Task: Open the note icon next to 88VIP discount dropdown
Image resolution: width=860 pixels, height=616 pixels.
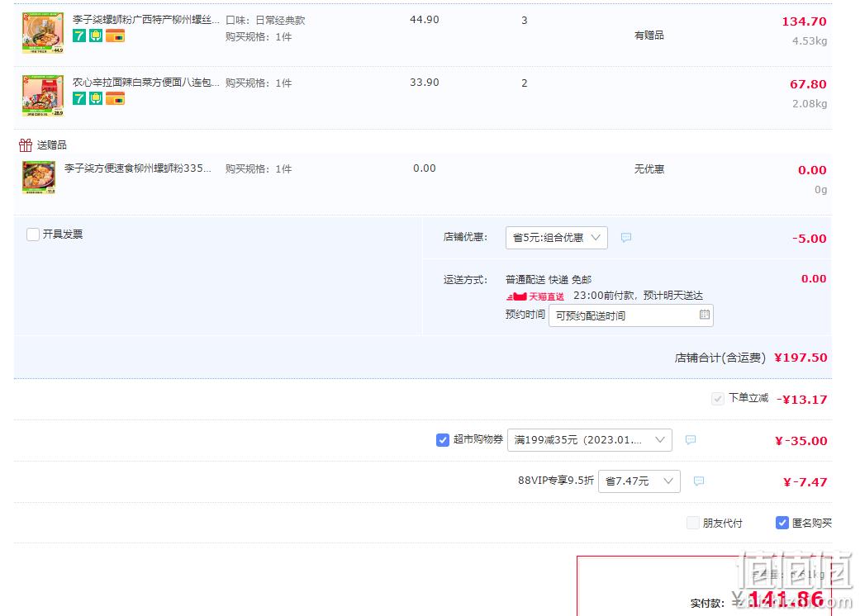Action: tap(699, 481)
